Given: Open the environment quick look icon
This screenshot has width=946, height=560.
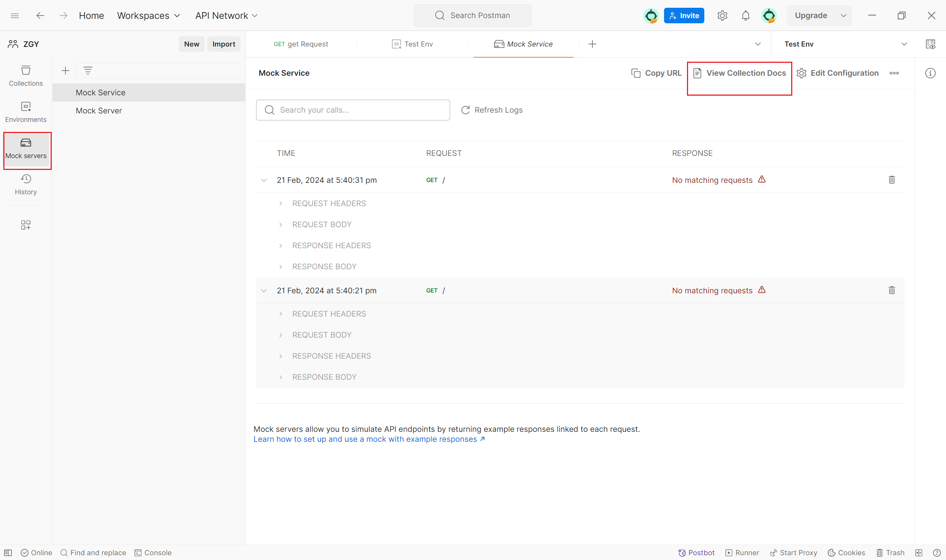Looking at the screenshot, I should (x=930, y=44).
